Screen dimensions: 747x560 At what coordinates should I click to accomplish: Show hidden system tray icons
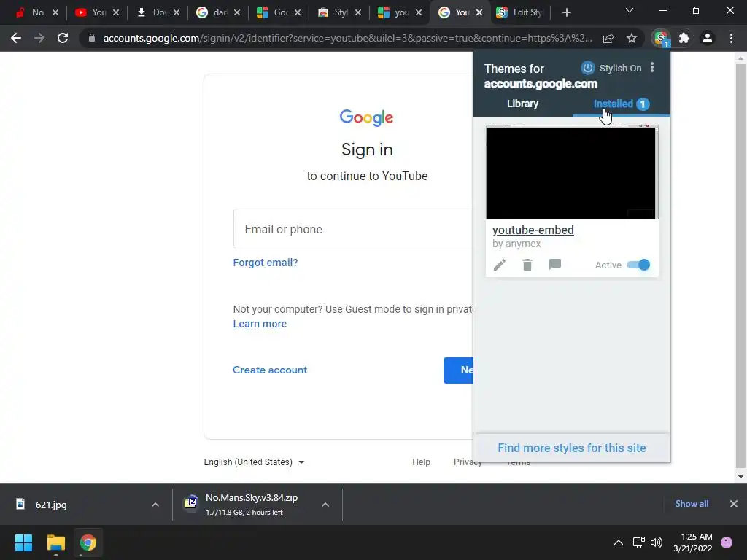(x=619, y=542)
